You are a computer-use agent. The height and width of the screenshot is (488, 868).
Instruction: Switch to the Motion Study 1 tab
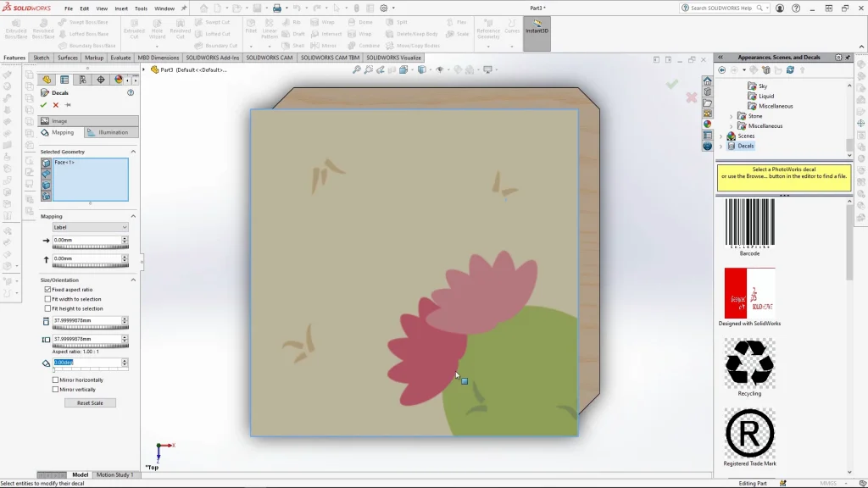click(114, 474)
